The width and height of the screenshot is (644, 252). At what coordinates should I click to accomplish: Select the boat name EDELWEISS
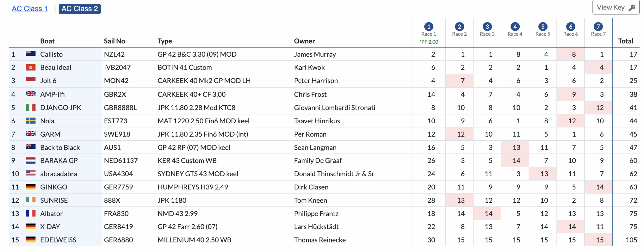click(58, 240)
